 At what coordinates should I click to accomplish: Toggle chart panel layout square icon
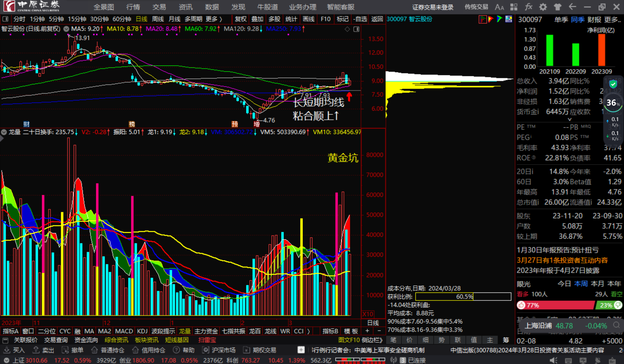[357, 29]
